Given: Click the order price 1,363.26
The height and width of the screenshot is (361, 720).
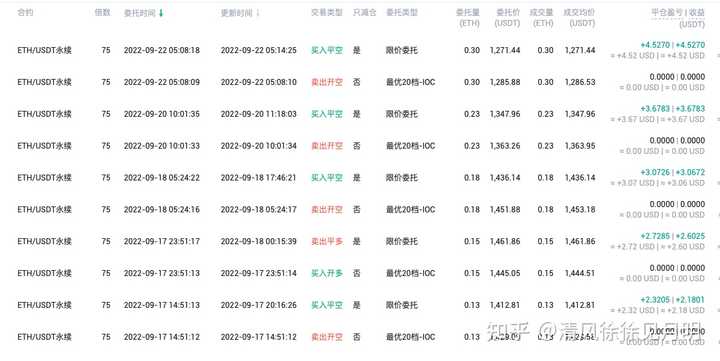Looking at the screenshot, I should point(505,146).
